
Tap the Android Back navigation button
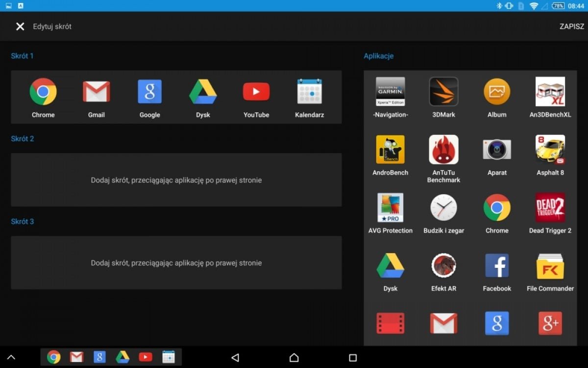235,358
